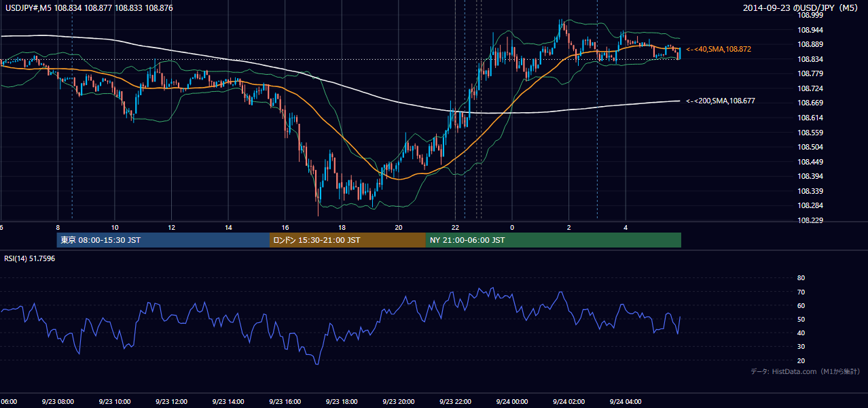Click the bottom time label 9/24 04:00
This screenshot has height=408, width=868.
[626, 402]
